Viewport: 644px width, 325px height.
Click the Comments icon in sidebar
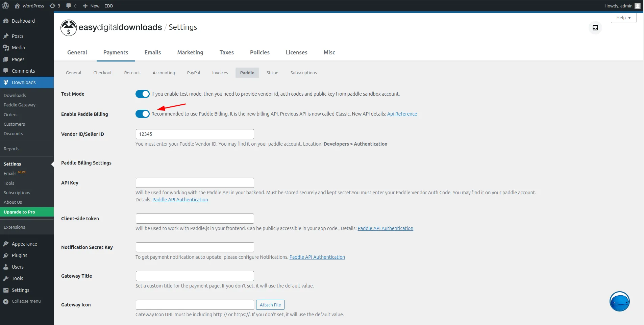(6, 71)
